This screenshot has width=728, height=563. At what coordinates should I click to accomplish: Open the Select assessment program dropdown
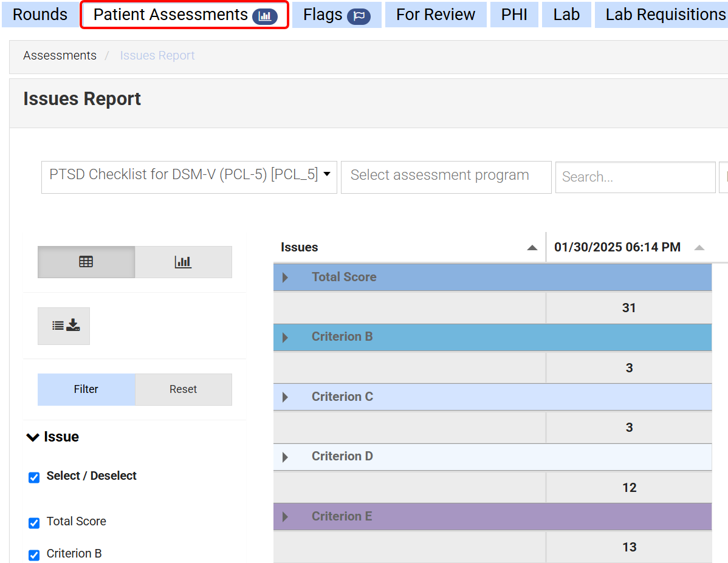tap(445, 176)
